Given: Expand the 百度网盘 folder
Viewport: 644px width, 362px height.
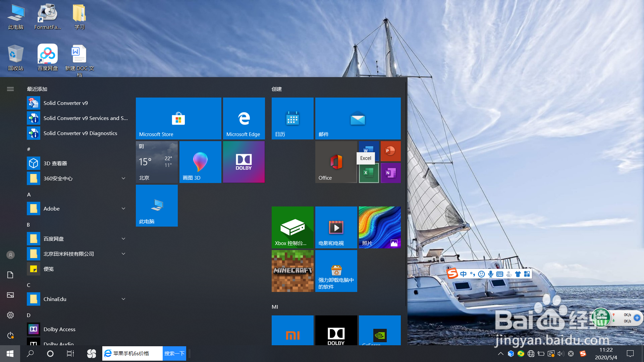Looking at the screenshot, I should pos(77,239).
